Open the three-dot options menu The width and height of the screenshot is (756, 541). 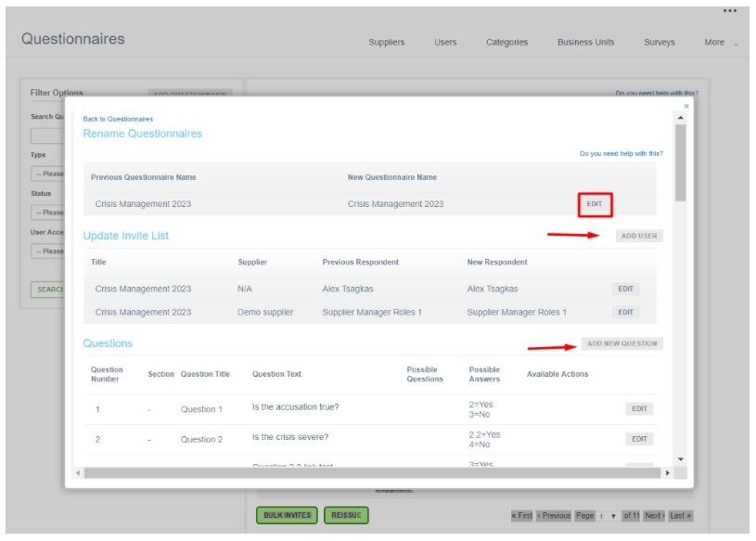click(x=730, y=11)
